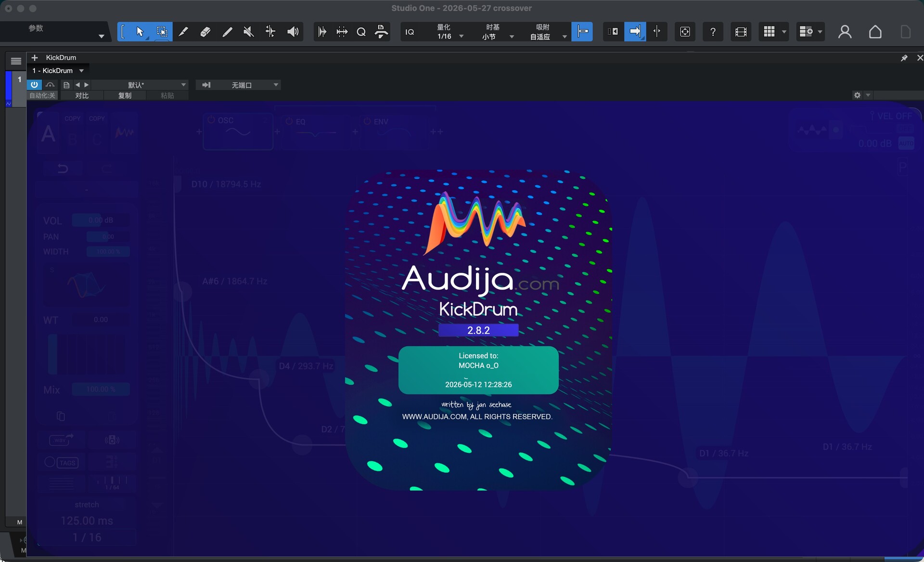Toggle cursor follows edit position
Image resolution: width=924 pixels, height=562 pixels.
coord(657,32)
